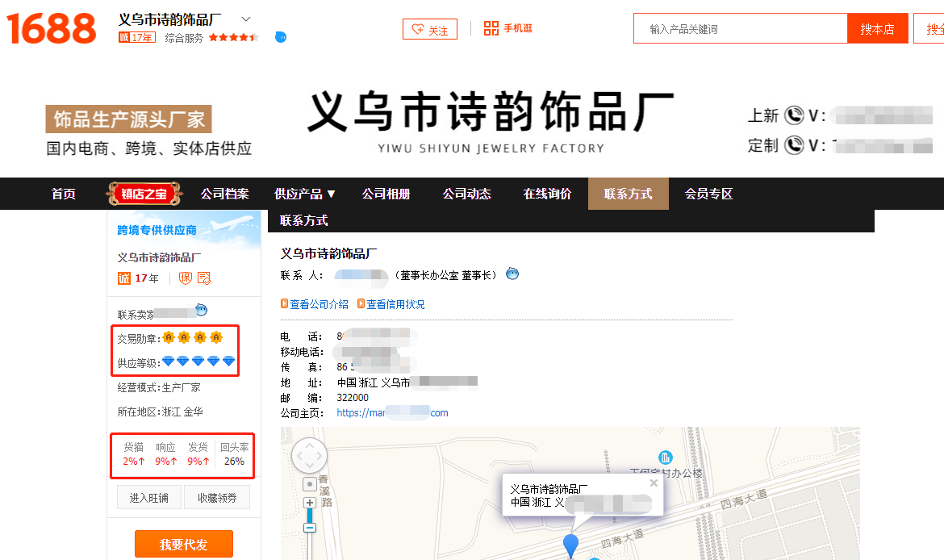944x560 pixels.
Task: Open the 会员专区 tab
Action: tap(708, 194)
